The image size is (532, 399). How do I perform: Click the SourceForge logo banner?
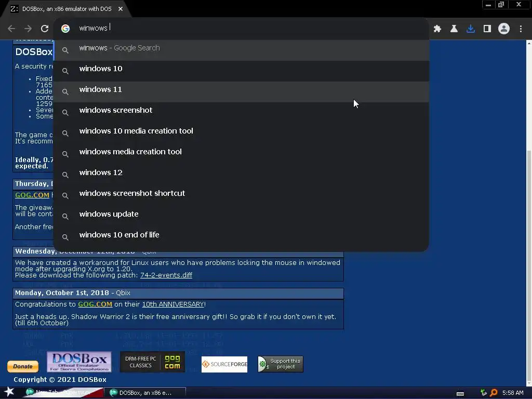224,364
